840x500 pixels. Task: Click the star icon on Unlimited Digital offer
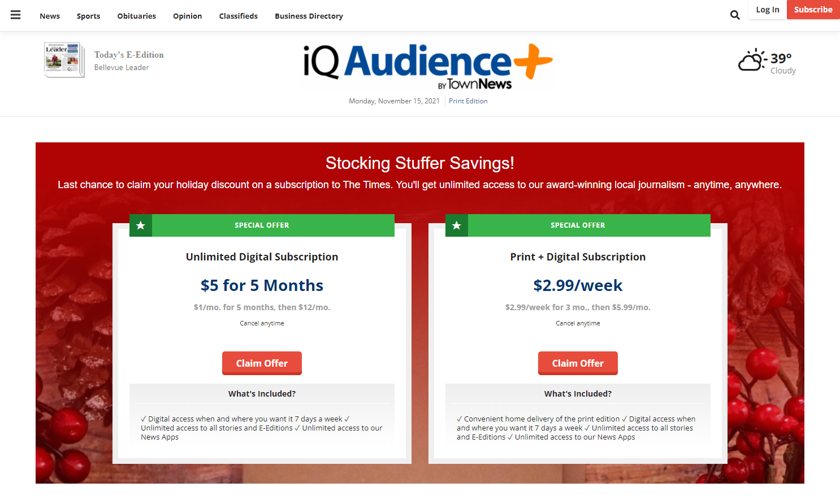pos(141,226)
